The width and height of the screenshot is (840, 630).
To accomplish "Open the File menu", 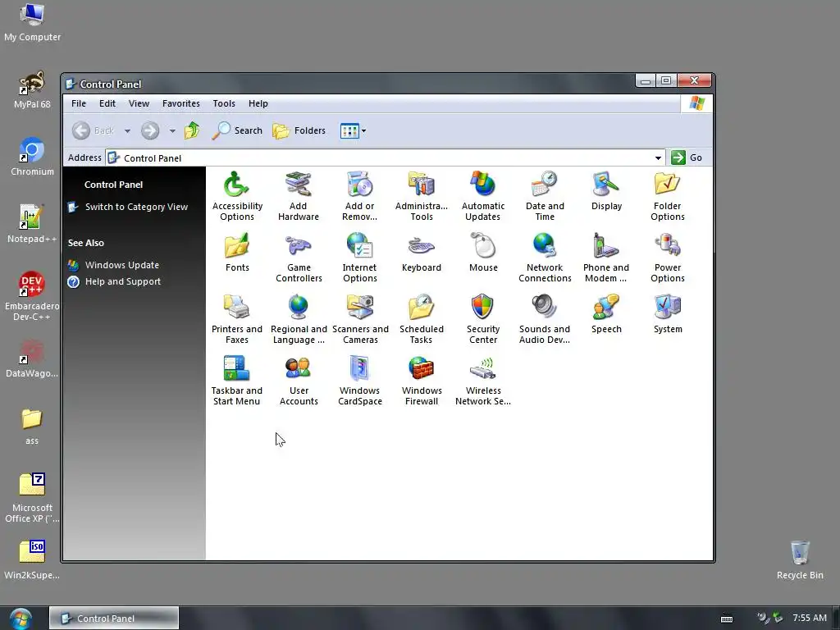I will click(79, 103).
